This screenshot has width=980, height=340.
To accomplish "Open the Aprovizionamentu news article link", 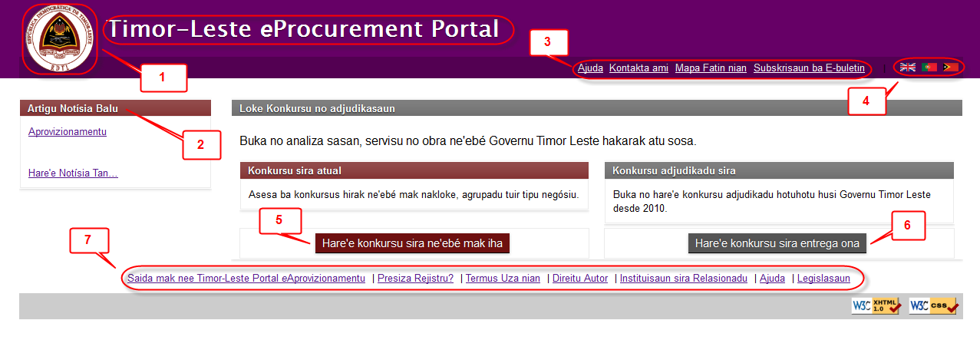I will (x=68, y=131).
